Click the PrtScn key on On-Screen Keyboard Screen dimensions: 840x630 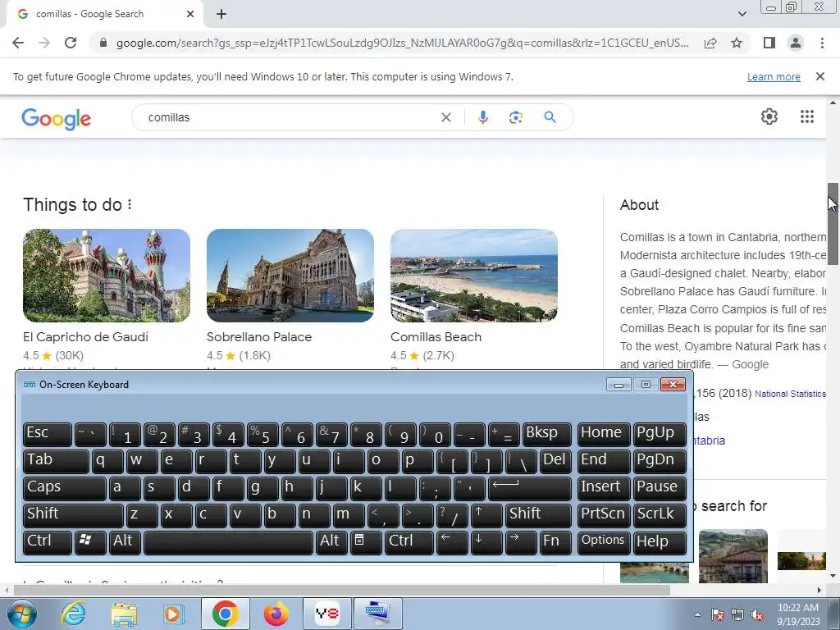click(x=603, y=514)
